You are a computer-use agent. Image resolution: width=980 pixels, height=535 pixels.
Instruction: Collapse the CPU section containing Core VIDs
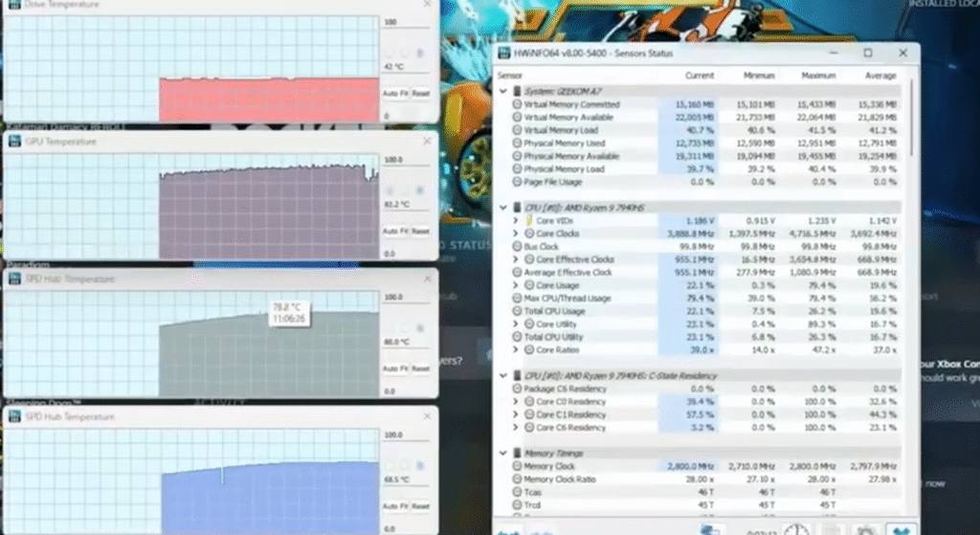point(503,208)
